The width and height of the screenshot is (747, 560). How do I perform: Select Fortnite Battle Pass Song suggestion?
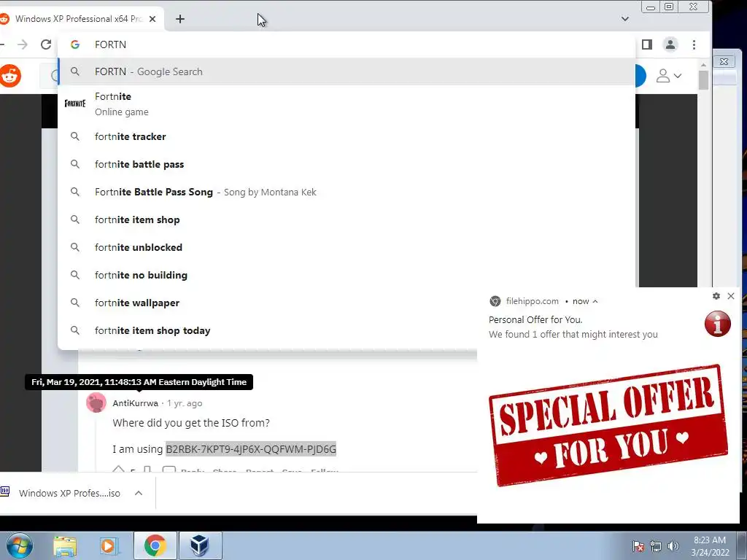click(347, 192)
